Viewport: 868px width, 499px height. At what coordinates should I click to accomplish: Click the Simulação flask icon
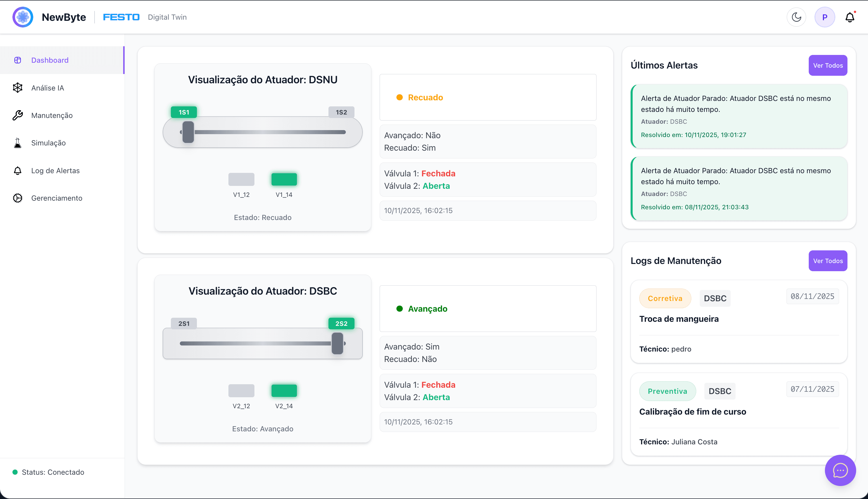(x=17, y=143)
